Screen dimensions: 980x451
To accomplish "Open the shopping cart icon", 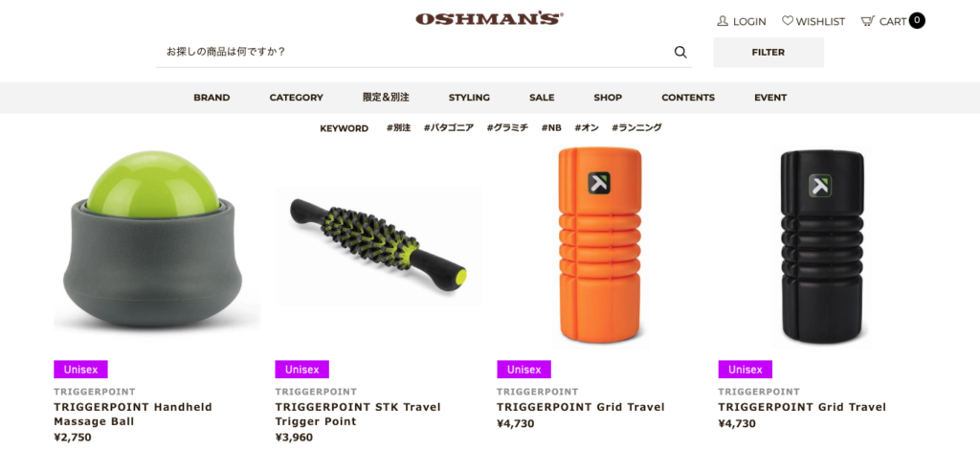I will coord(867,21).
